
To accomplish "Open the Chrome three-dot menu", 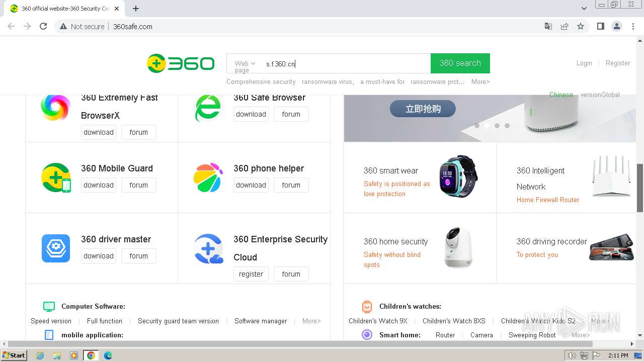I will [633, 26].
